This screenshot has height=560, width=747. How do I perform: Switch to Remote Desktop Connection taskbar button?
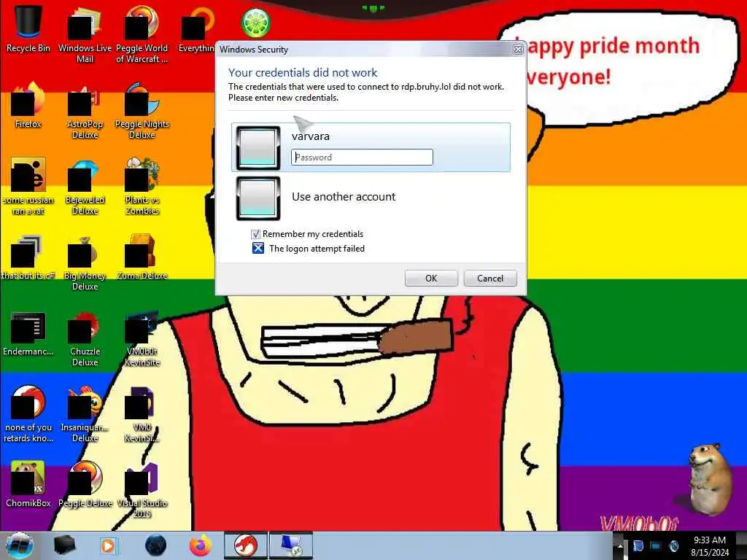tap(291, 545)
